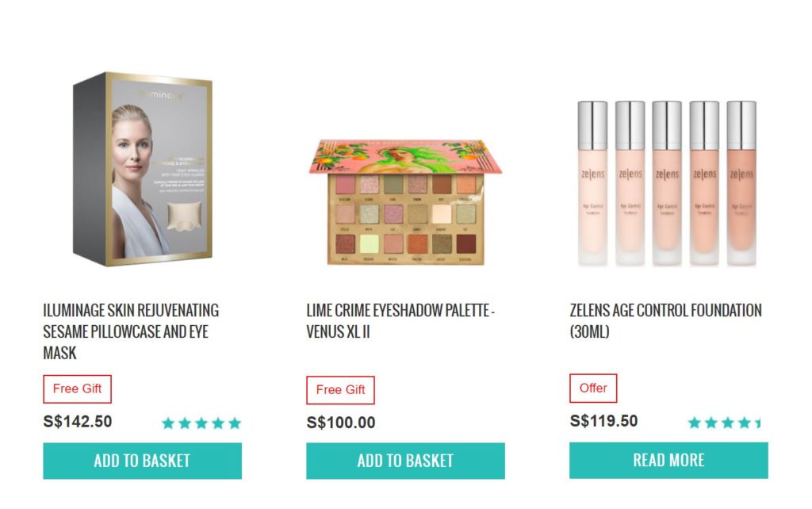Click the S$119.50 price

click(x=603, y=421)
